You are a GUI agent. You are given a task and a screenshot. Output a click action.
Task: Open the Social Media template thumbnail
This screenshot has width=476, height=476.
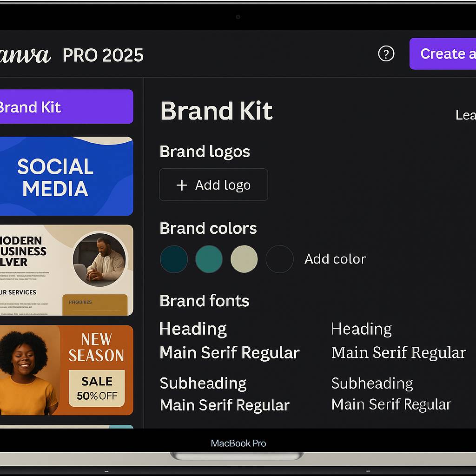[65, 177]
